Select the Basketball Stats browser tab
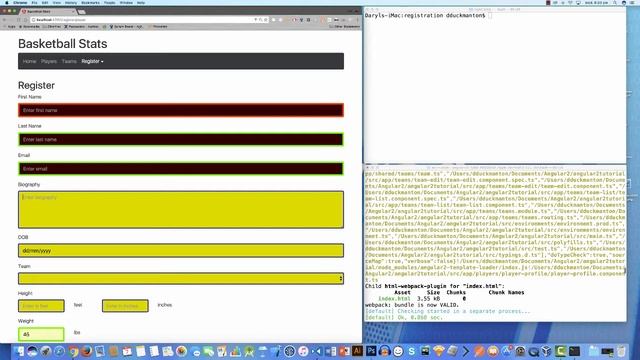640x360 pixels. (x=48, y=11)
